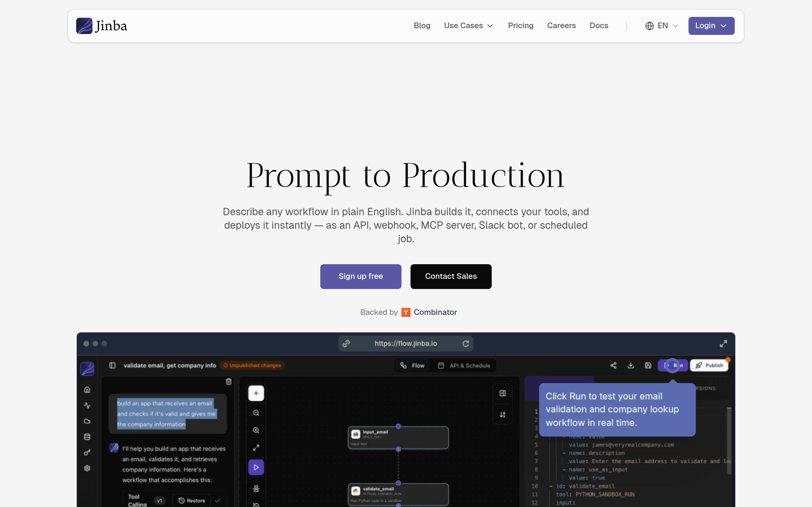Screen dimensions: 812x507
Task: Delete the prompt using the trash icon
Action: [x=228, y=382]
